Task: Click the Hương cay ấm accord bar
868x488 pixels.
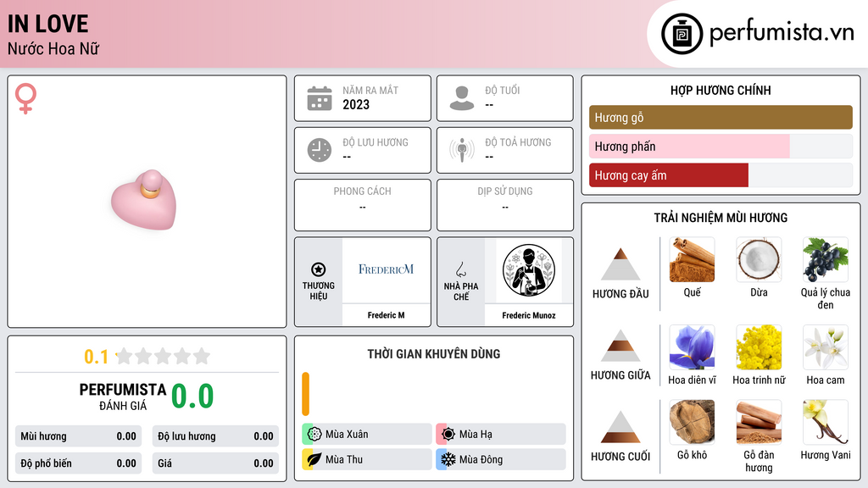Action: [721, 175]
